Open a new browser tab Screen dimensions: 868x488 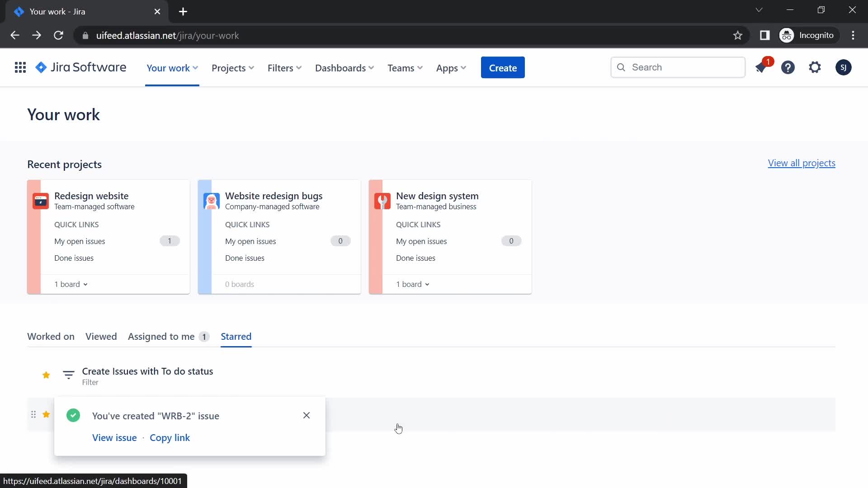183,12
